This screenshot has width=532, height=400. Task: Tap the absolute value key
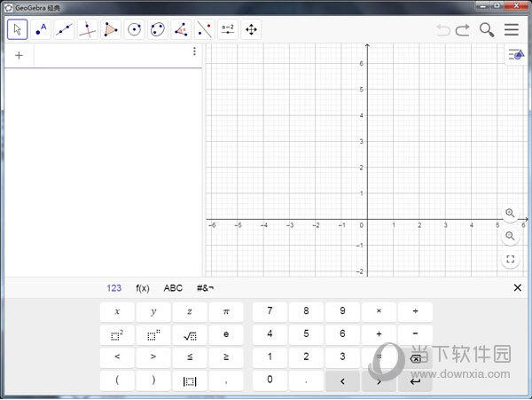click(190, 380)
